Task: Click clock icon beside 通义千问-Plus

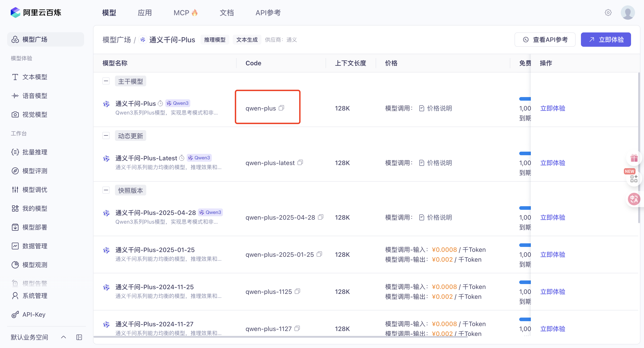Action: 161,103
